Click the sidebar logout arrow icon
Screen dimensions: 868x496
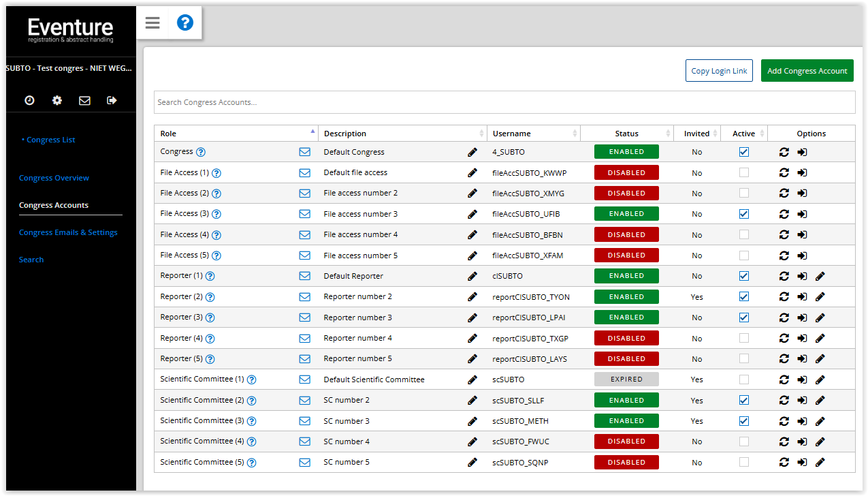click(x=112, y=100)
